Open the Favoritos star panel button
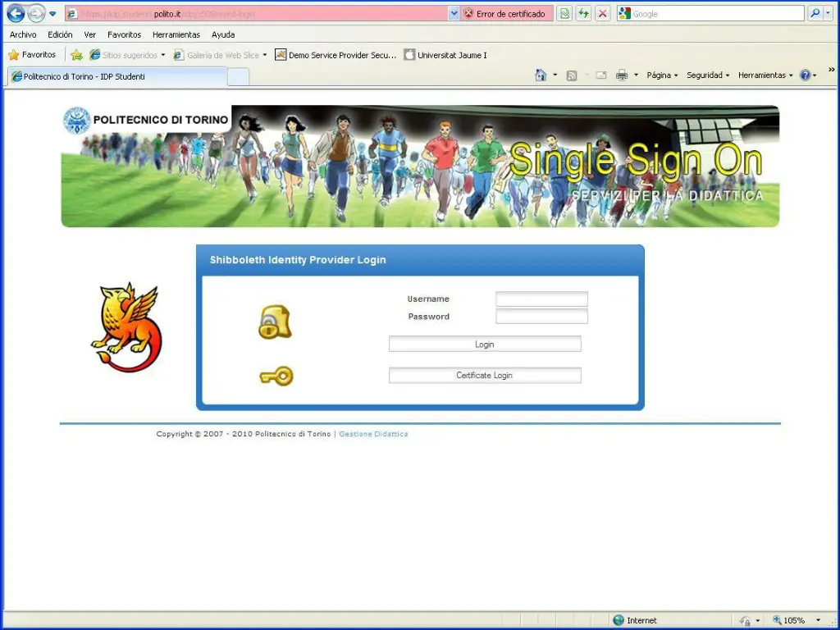This screenshot has height=630, width=840. (x=32, y=55)
